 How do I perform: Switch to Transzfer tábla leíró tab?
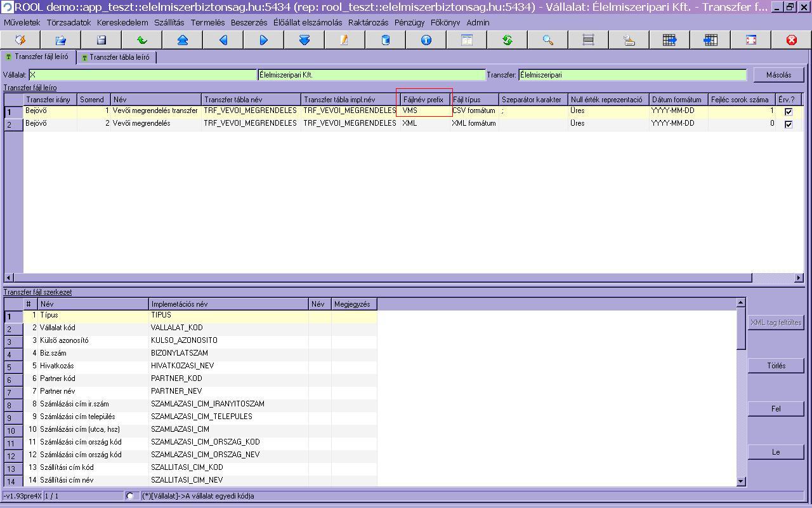(116, 57)
